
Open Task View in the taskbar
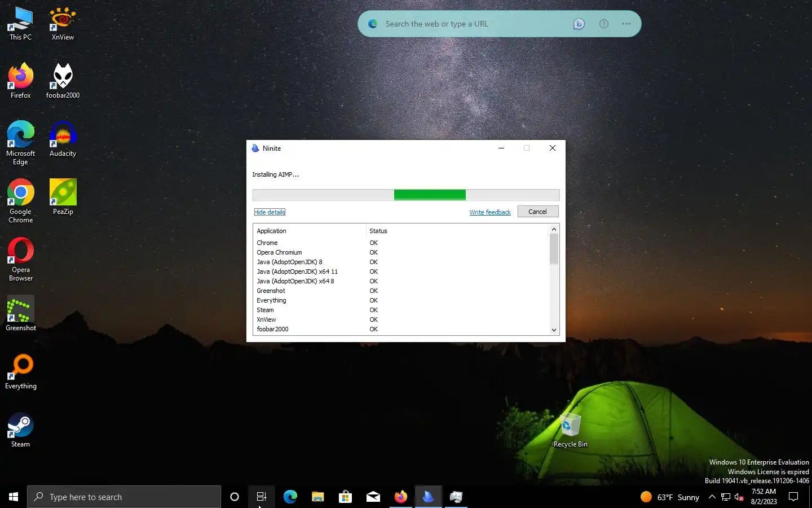click(261, 497)
